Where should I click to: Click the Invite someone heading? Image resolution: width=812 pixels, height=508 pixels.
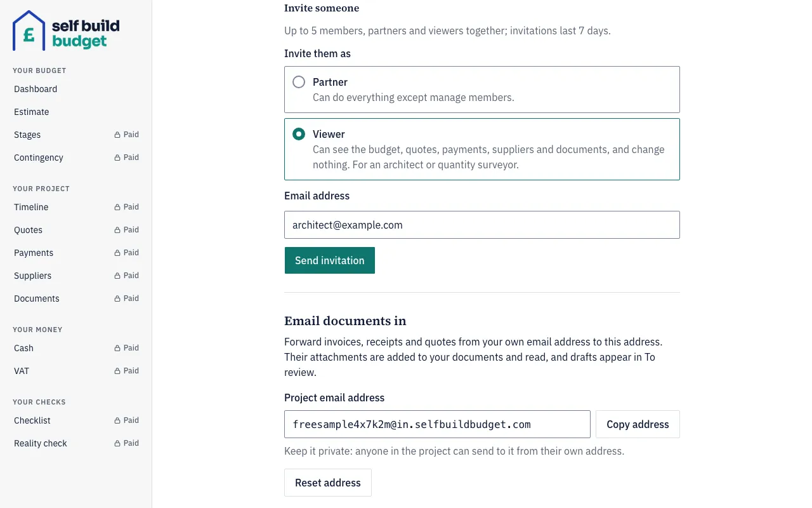[x=322, y=8]
